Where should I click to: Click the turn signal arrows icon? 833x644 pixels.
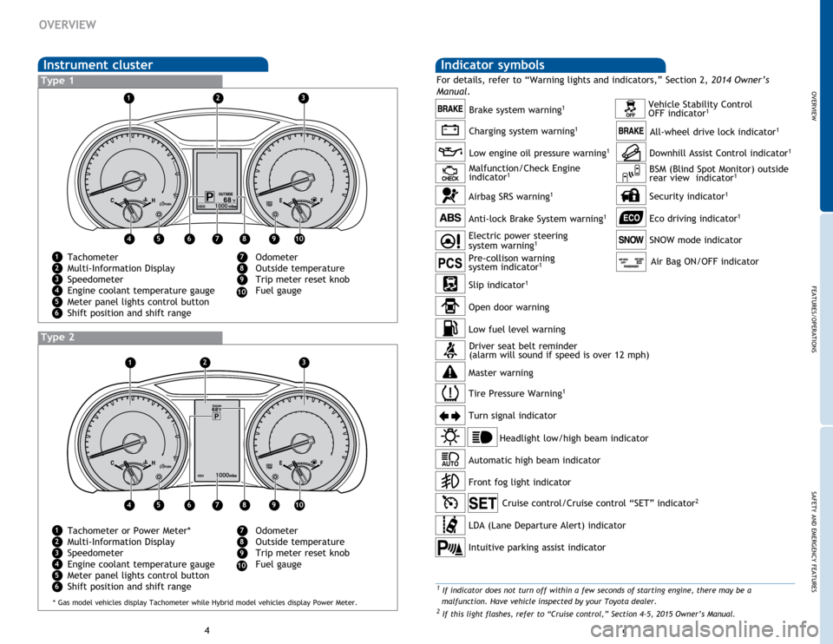[x=450, y=415]
